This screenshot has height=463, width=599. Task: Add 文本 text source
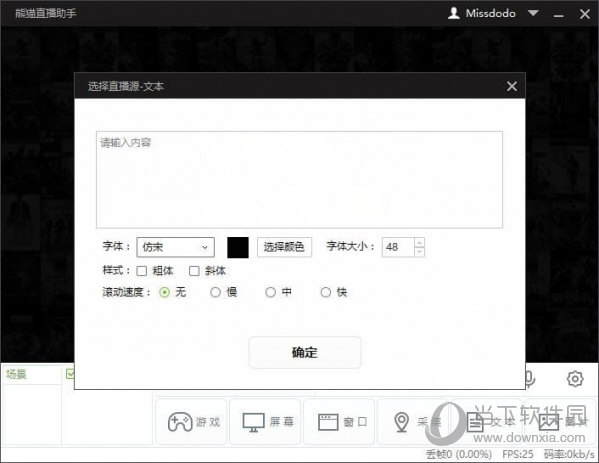coord(487,422)
